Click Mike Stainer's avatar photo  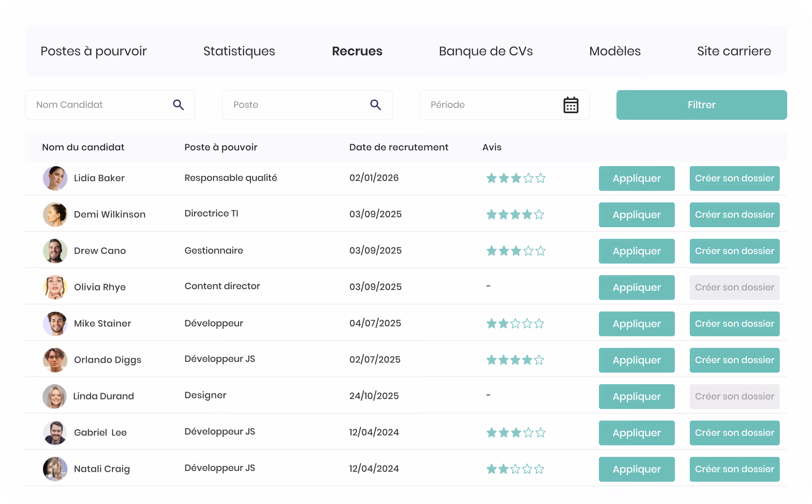point(55,323)
